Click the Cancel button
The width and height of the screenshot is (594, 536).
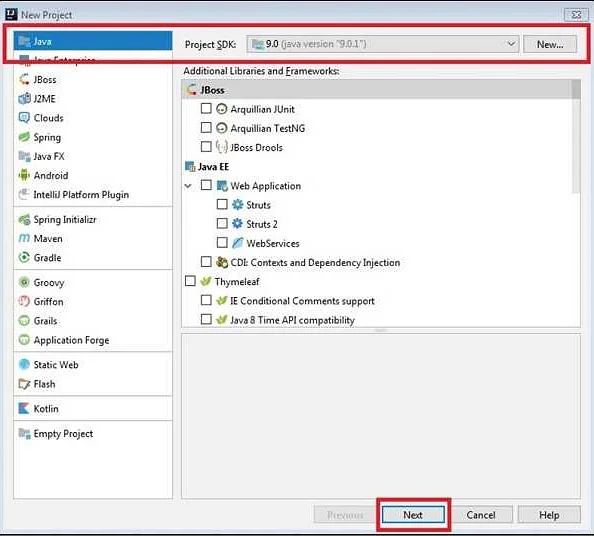(481, 515)
